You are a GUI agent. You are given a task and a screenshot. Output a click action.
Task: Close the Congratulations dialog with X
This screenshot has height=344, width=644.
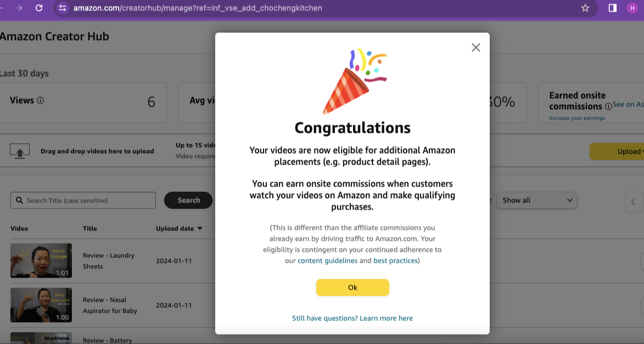pyautogui.click(x=475, y=48)
